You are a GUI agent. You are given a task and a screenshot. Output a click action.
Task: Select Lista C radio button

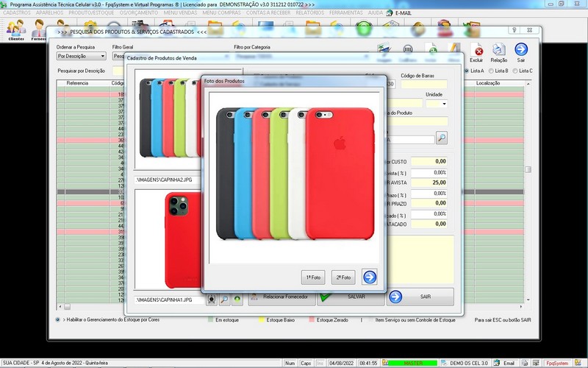coord(515,71)
